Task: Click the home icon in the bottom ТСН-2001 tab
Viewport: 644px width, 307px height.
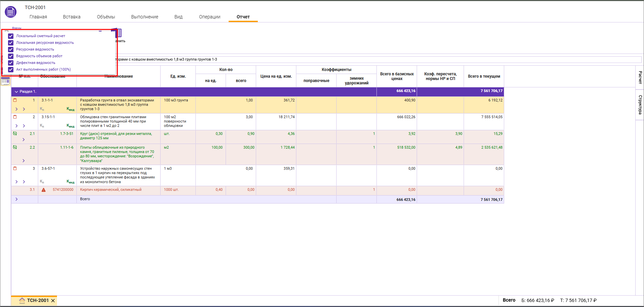Action: pyautogui.click(x=22, y=300)
